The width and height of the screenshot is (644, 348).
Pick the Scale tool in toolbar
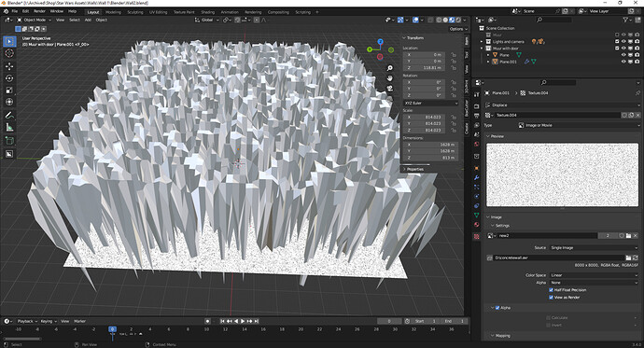(10, 90)
